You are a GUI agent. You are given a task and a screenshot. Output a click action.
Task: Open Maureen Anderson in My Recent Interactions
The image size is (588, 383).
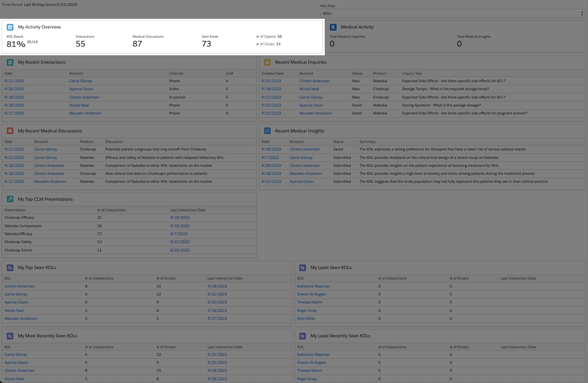point(85,113)
